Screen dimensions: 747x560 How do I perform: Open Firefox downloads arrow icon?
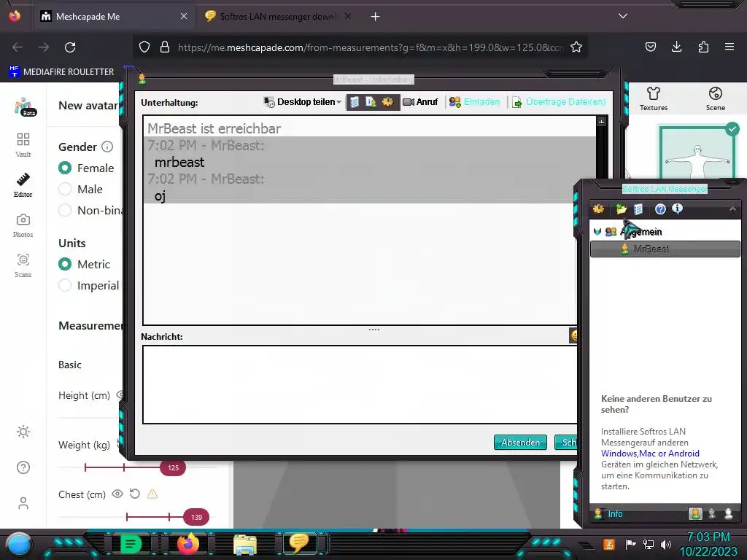tap(676, 47)
